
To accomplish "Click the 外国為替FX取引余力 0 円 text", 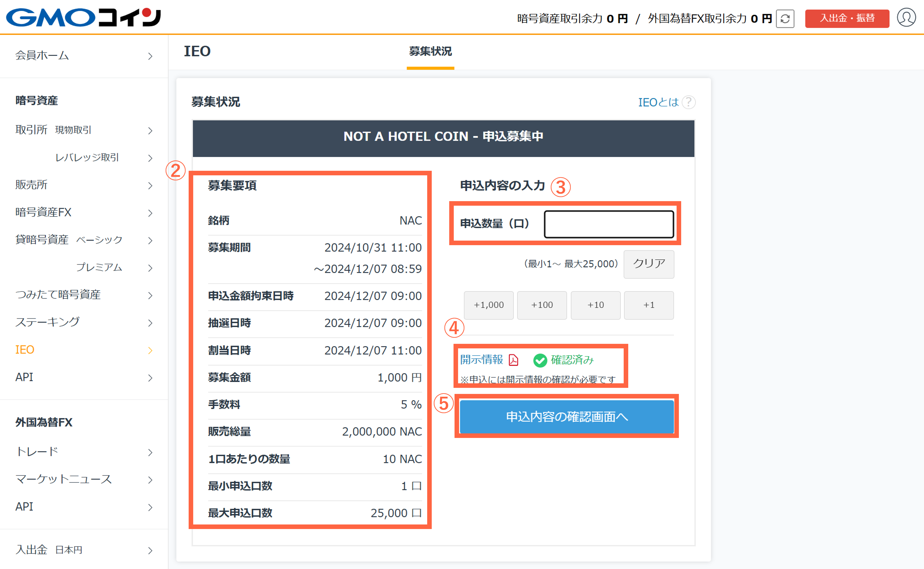I will (710, 18).
